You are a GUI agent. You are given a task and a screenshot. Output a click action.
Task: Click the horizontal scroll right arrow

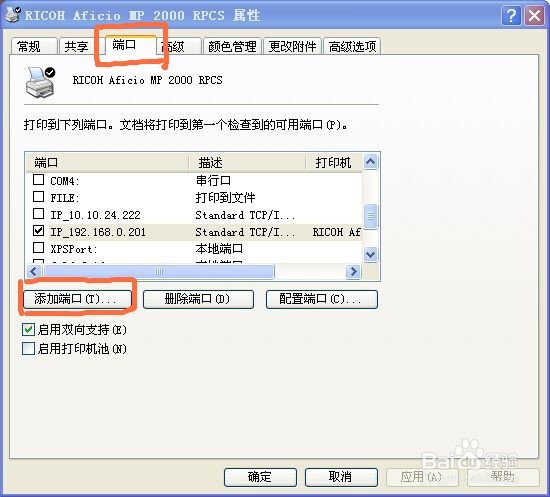click(x=353, y=271)
